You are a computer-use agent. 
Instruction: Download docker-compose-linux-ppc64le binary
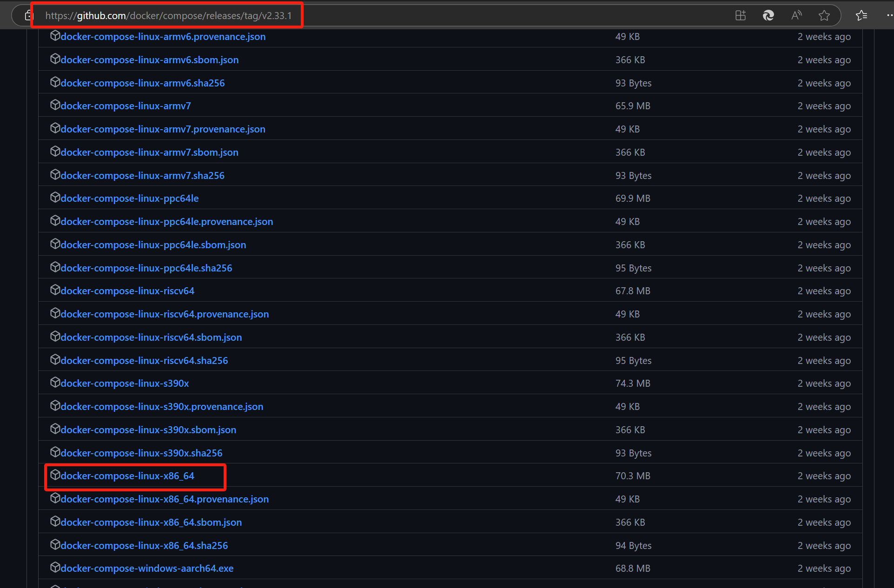[129, 198]
